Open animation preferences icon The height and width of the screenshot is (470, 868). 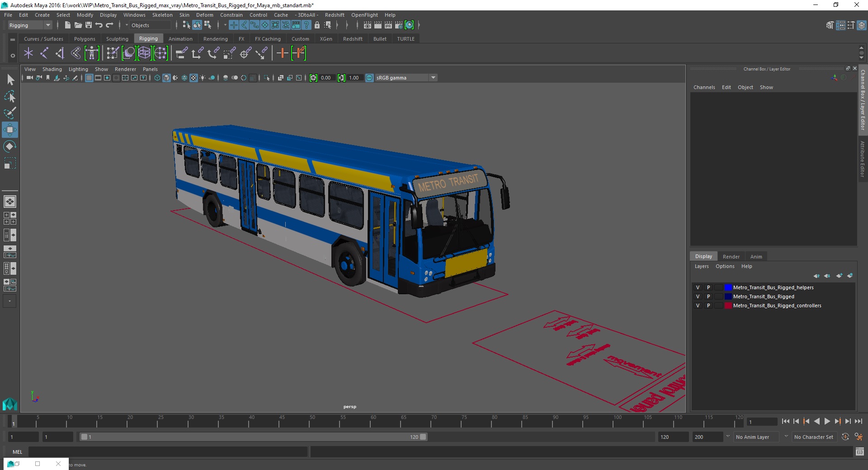(x=859, y=437)
